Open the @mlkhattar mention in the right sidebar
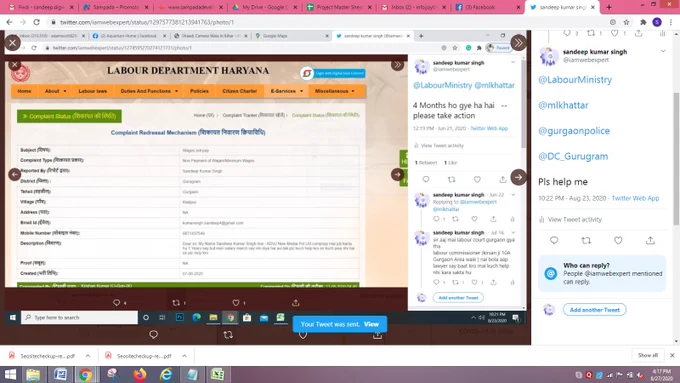680x383 pixels. [563, 105]
